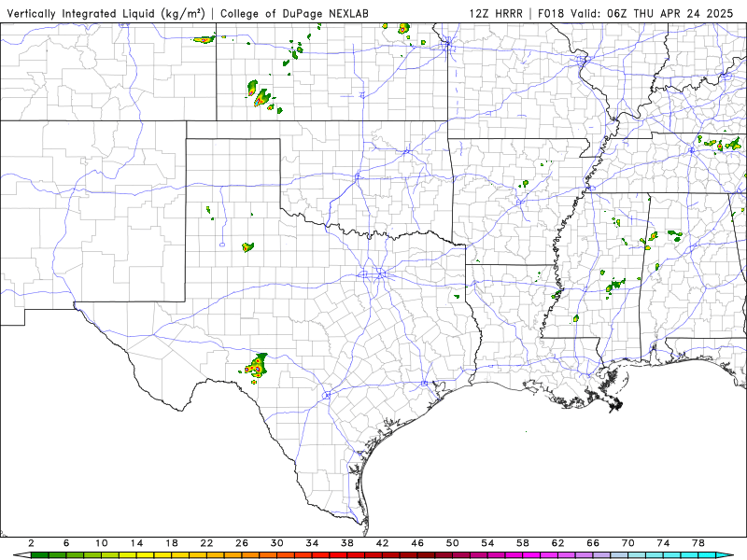Click the colorbar scale label '62'

(558, 543)
